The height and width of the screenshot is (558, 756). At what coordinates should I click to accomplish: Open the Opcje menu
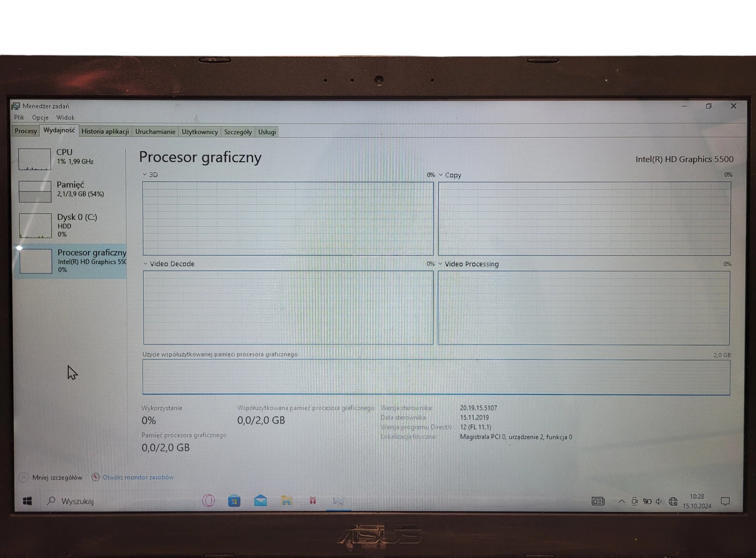pos(40,117)
